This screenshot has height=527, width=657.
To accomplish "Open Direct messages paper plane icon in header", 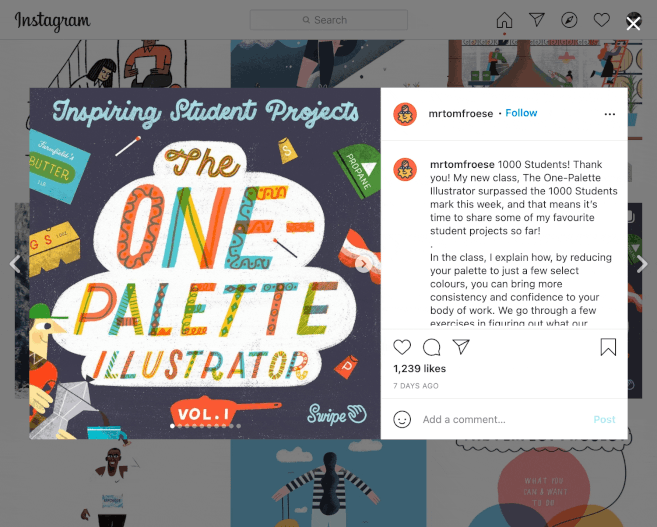I will pyautogui.click(x=536, y=20).
